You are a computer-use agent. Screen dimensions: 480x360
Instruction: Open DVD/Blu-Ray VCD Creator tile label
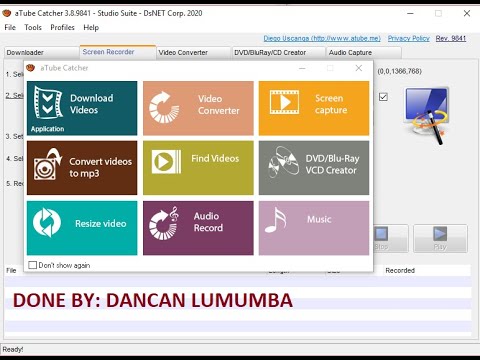point(332,164)
